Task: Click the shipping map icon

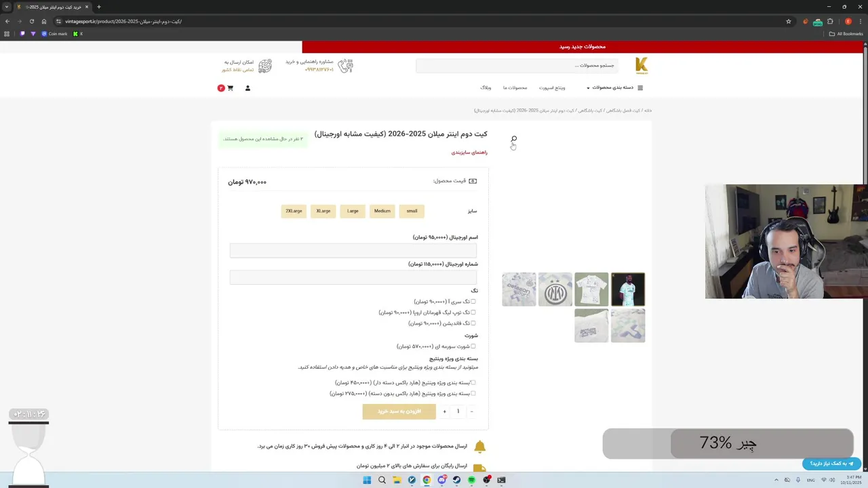Action: click(x=265, y=66)
